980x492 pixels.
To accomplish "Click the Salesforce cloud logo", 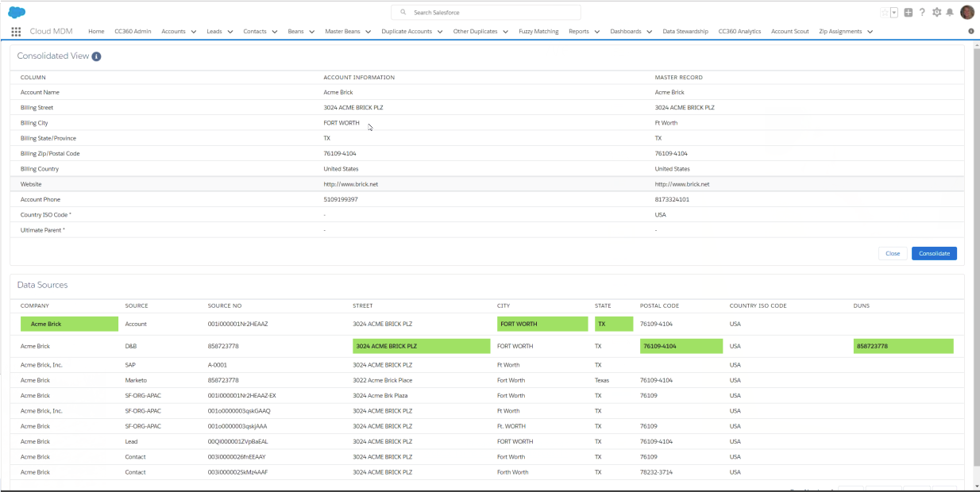I will click(x=17, y=12).
